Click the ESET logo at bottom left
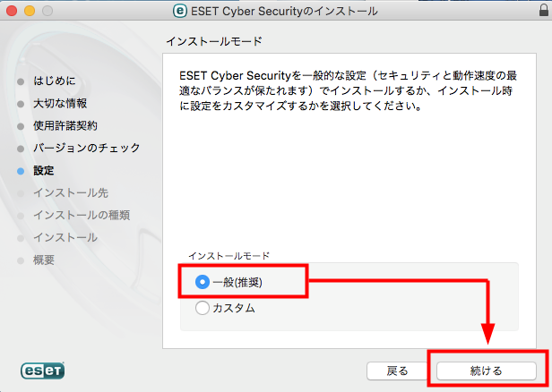 pos(43,371)
